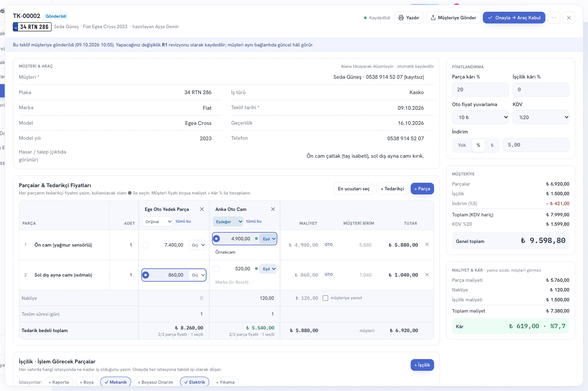Select Anka Oto Cam price for ayna camı
The height and width of the screenshot is (391, 588).
click(x=216, y=268)
